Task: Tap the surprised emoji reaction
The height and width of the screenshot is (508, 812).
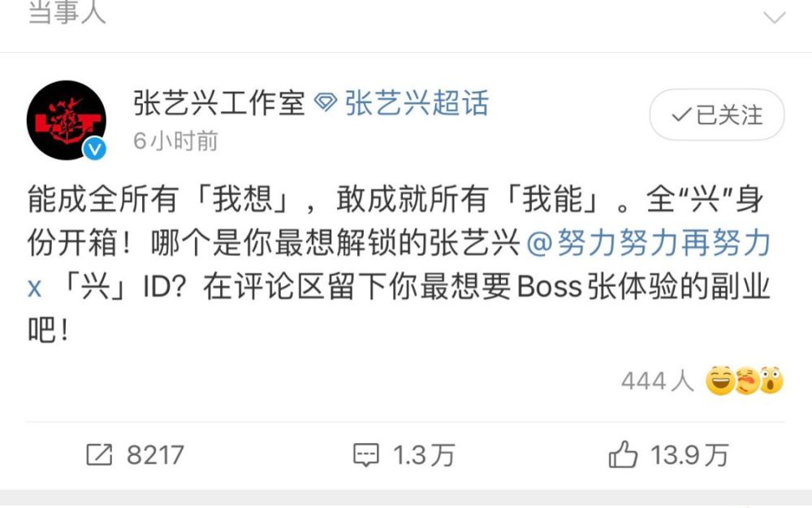Action: click(x=771, y=381)
